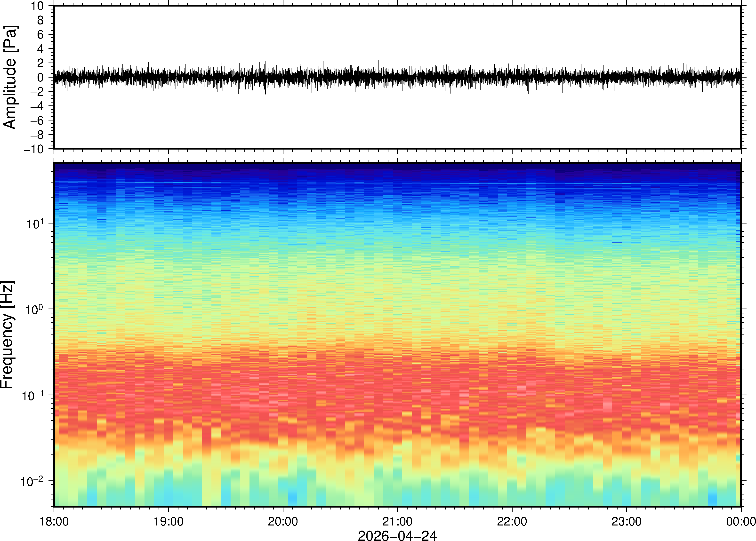
Task: Click the 22:00 time axis label
Action: 512,521
